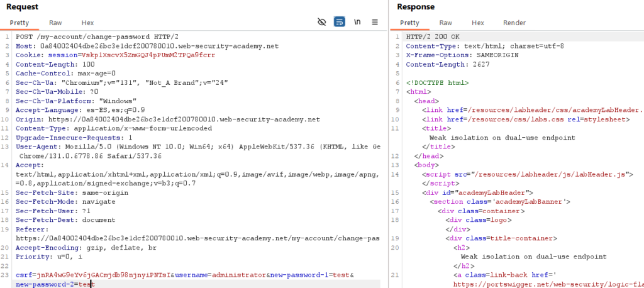Click title text on response line 11

(x=502, y=138)
